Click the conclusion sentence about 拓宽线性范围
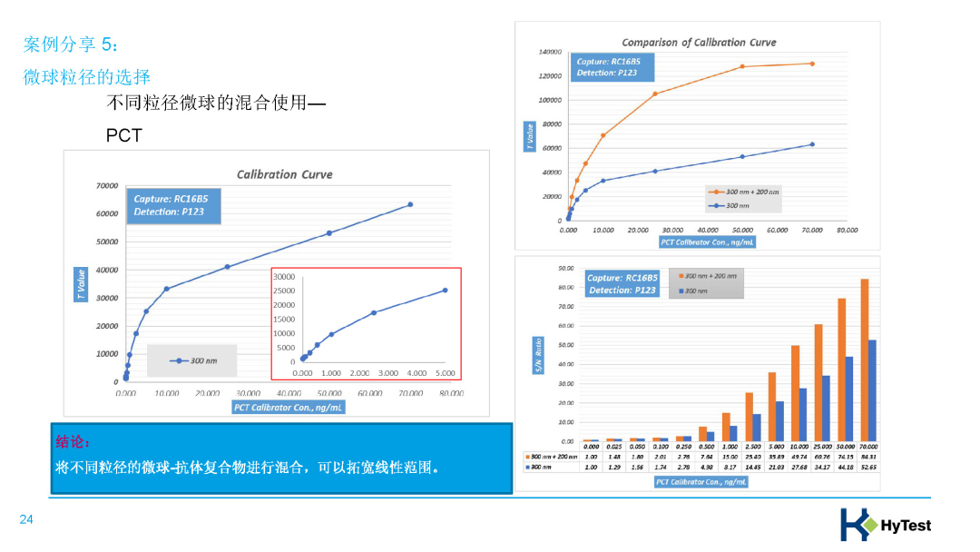This screenshot has width=980, height=552. tap(247, 468)
